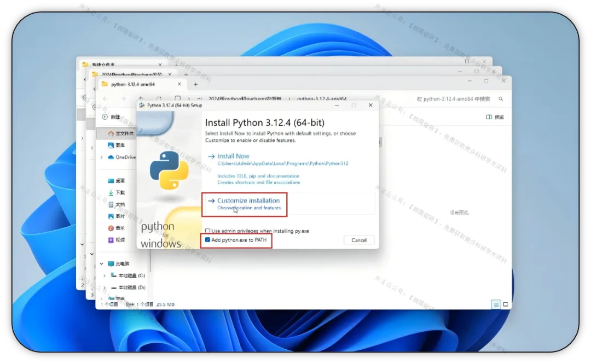Open 视频 (Videos) folder in sidebar
Screen dimensions: 591x364
pos(117,240)
